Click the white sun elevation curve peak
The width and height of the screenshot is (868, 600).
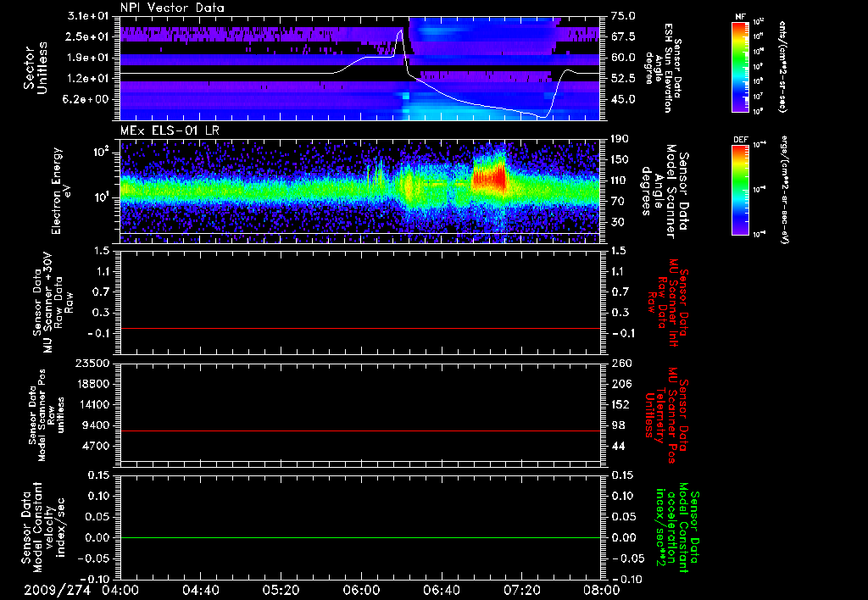[x=399, y=31]
